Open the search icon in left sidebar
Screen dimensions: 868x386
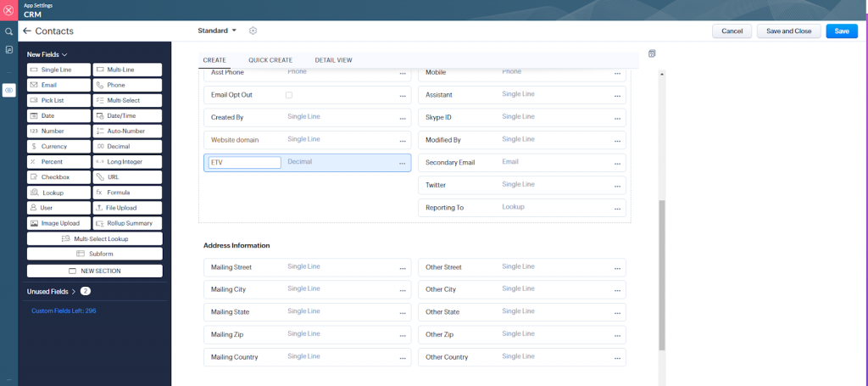click(x=8, y=31)
